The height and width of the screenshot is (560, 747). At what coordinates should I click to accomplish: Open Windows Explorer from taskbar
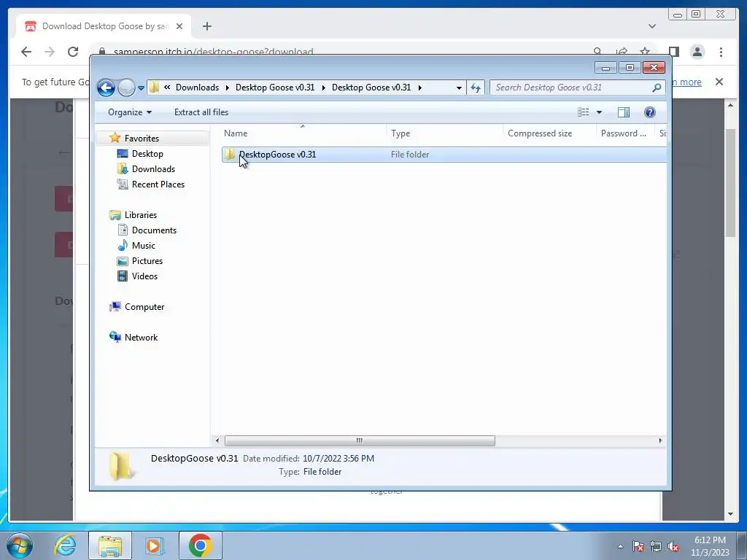coord(110,545)
